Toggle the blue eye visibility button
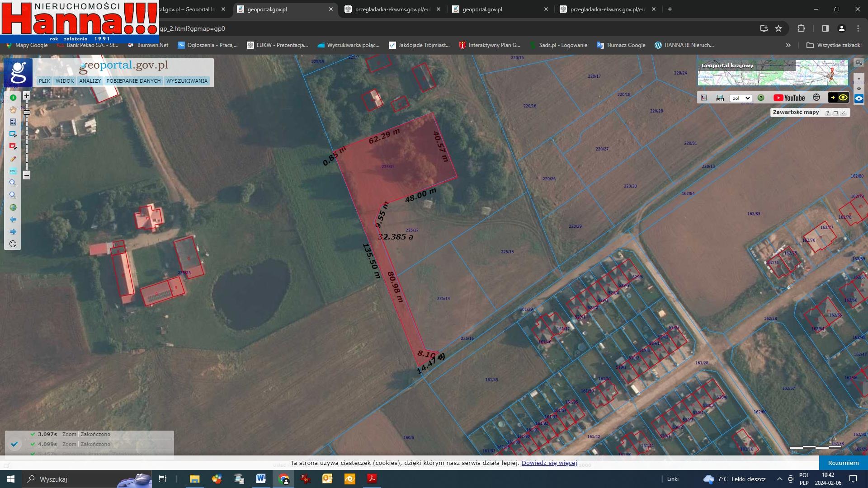Screen dimensions: 868x488 click(x=859, y=98)
